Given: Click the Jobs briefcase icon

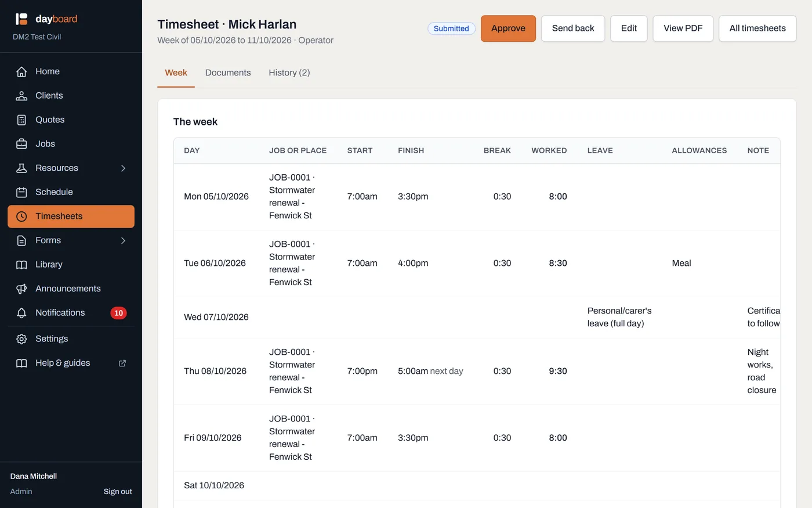Looking at the screenshot, I should coord(21,144).
